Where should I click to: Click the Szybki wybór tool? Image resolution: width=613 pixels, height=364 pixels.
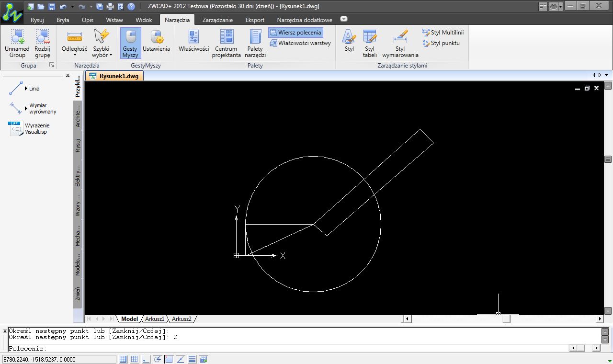(x=102, y=44)
